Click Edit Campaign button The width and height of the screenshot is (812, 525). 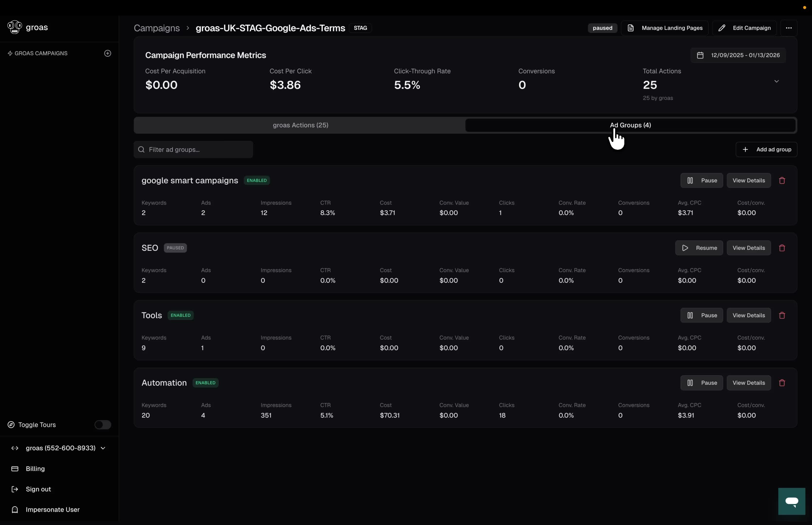(x=744, y=28)
